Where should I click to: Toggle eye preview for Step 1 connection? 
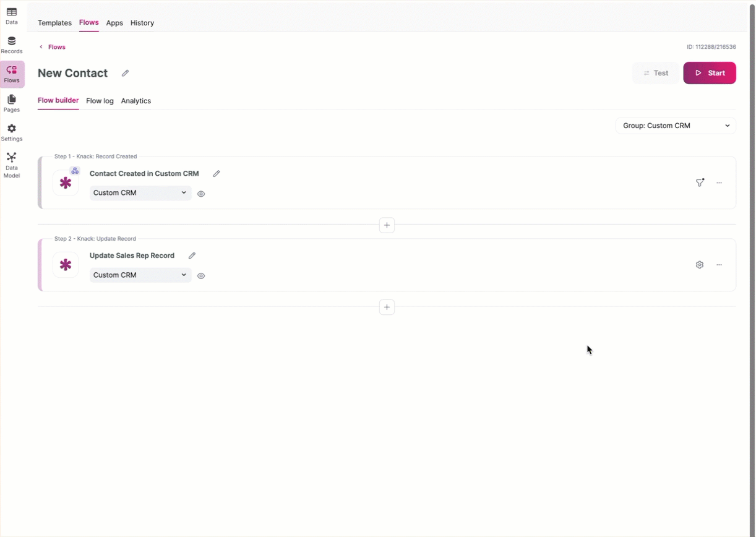[x=201, y=194]
